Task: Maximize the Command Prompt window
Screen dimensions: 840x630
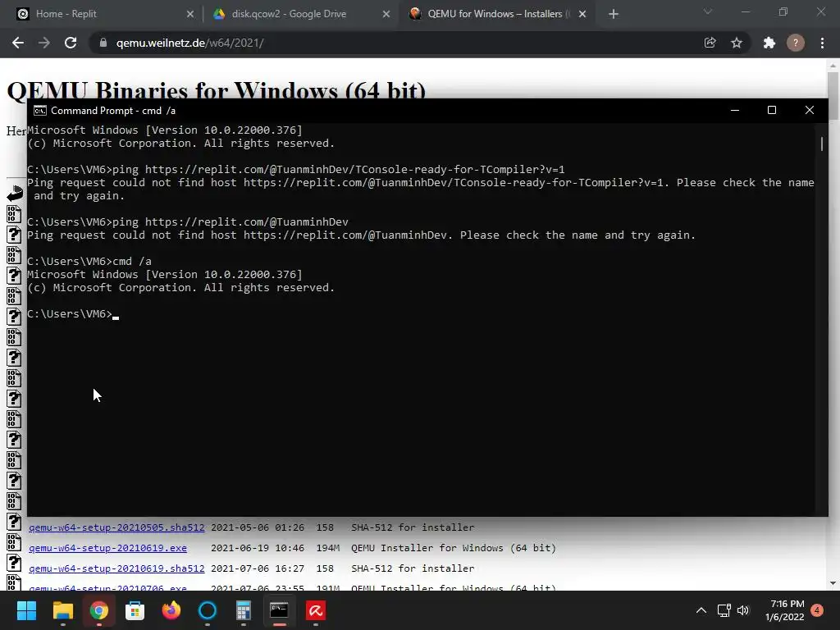Action: [772, 111]
